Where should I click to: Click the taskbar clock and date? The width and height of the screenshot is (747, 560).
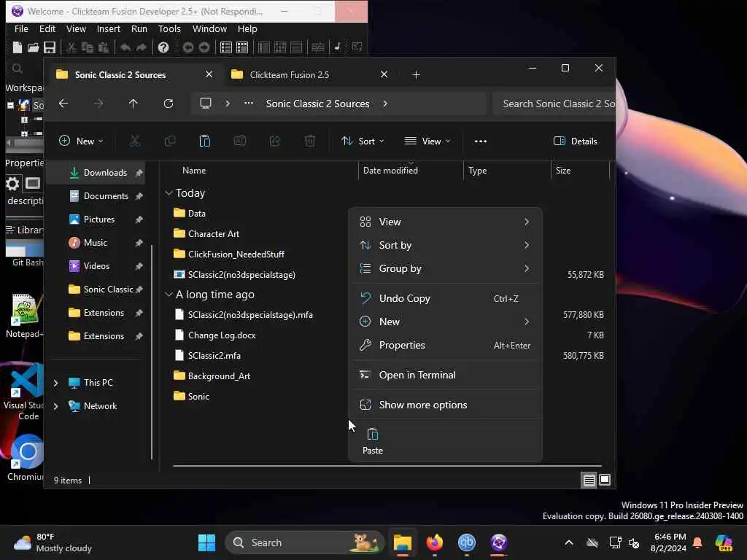point(668,542)
